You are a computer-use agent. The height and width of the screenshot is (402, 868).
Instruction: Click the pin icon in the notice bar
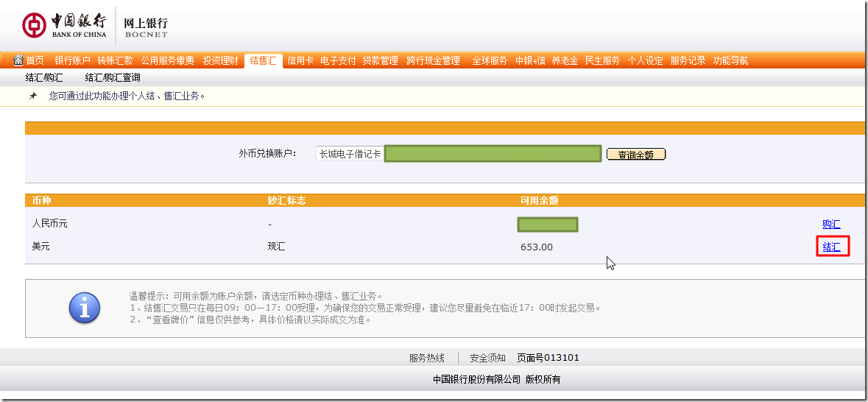tap(33, 96)
